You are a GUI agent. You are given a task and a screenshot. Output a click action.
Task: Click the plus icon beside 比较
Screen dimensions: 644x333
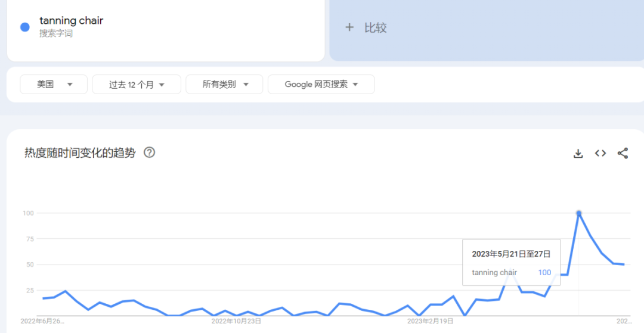349,27
